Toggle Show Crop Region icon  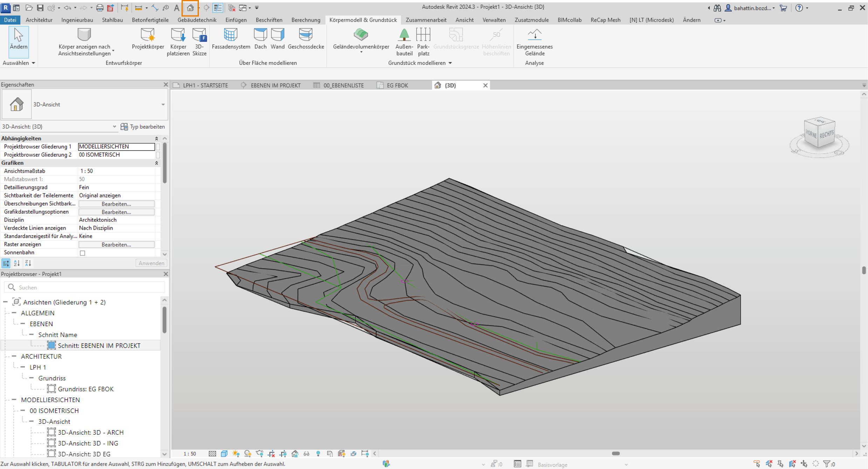pos(283,454)
